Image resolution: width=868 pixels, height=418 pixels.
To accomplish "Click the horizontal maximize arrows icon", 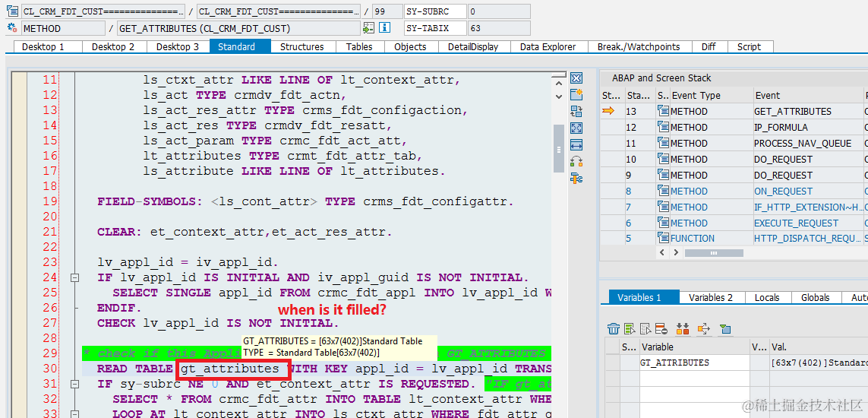I will coord(576,145).
